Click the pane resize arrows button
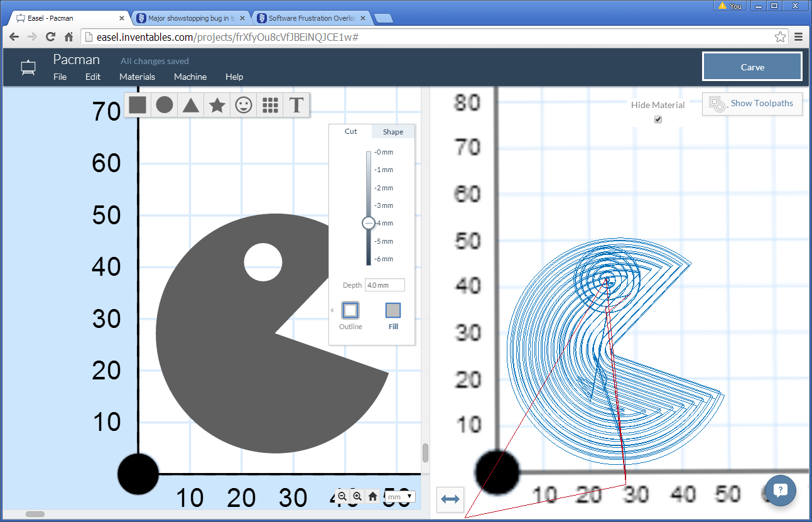 coord(450,499)
